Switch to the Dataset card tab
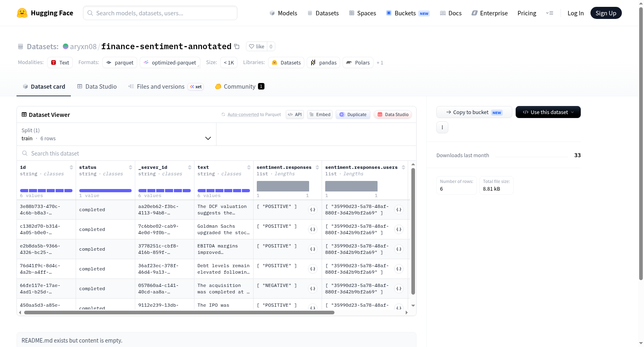The height and width of the screenshot is (347, 644). coord(44,86)
